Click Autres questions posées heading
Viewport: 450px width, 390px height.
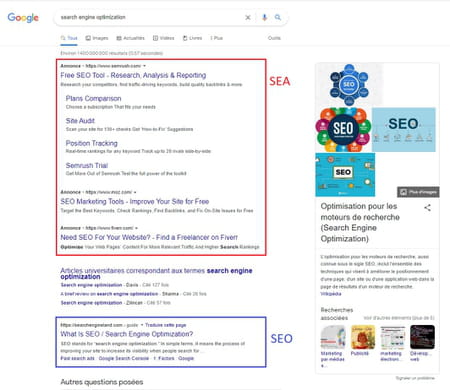102,382
